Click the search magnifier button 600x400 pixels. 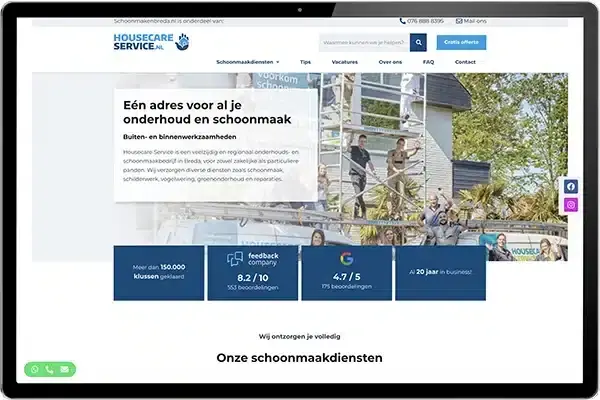418,42
